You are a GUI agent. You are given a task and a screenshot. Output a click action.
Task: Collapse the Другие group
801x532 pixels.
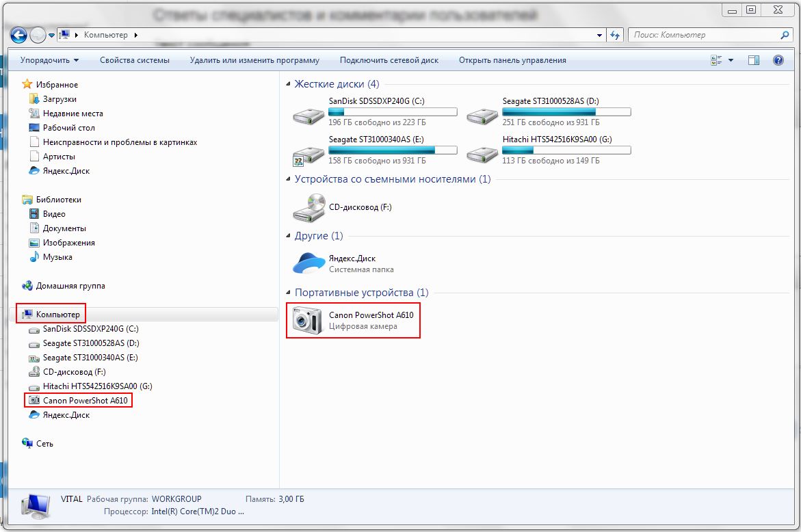[288, 236]
